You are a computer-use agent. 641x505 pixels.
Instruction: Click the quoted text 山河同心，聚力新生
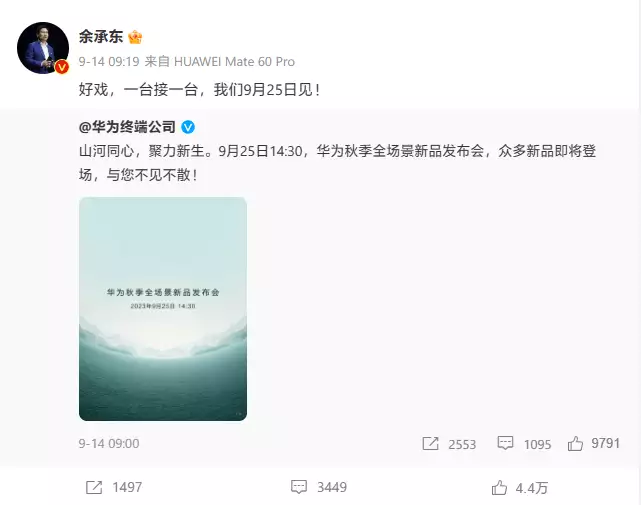coord(142,151)
